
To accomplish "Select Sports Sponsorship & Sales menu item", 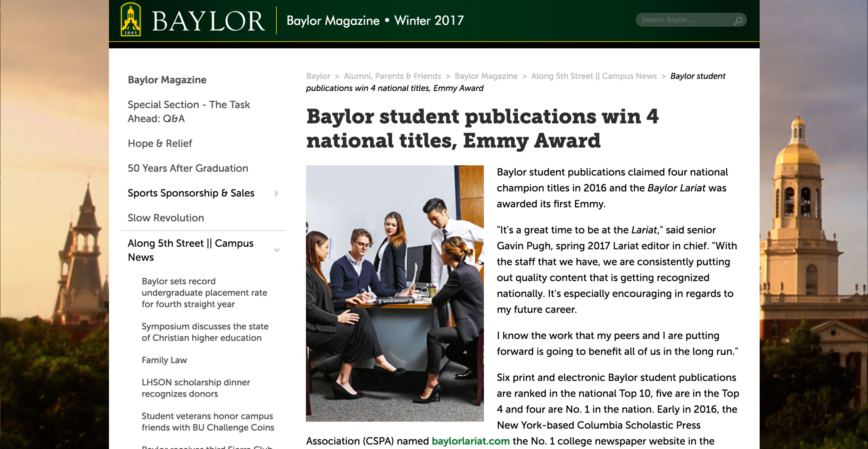I will [x=191, y=193].
